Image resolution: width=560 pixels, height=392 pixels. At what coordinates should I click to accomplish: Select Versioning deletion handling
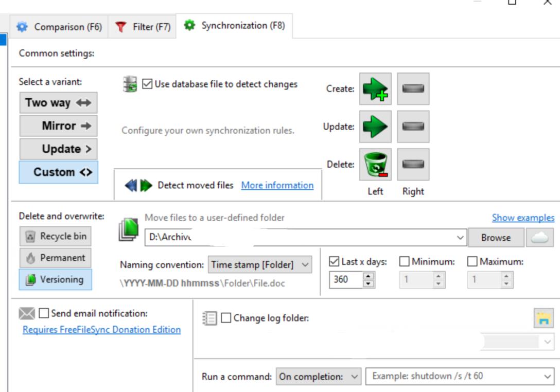(x=56, y=279)
